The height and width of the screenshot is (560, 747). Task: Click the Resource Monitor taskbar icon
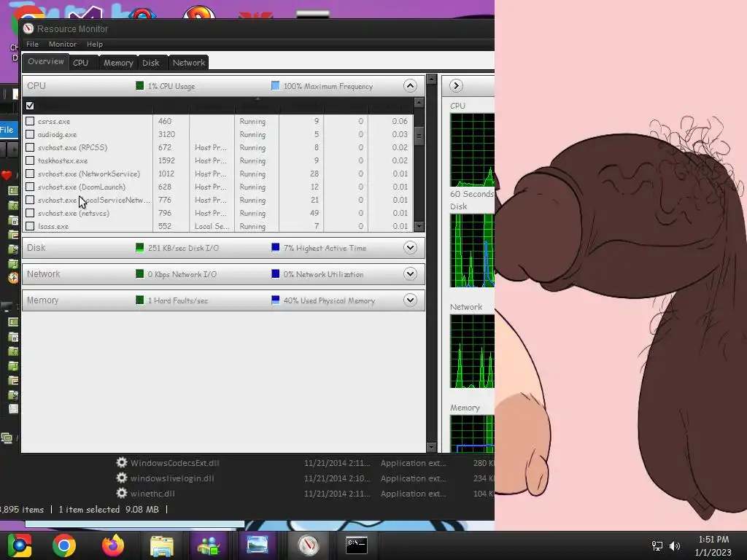pyautogui.click(x=308, y=545)
